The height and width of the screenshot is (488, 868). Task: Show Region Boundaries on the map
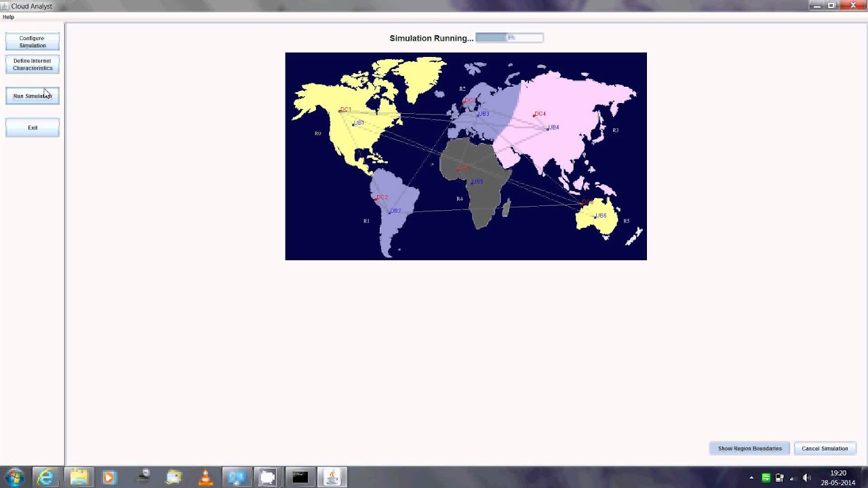tap(749, 448)
